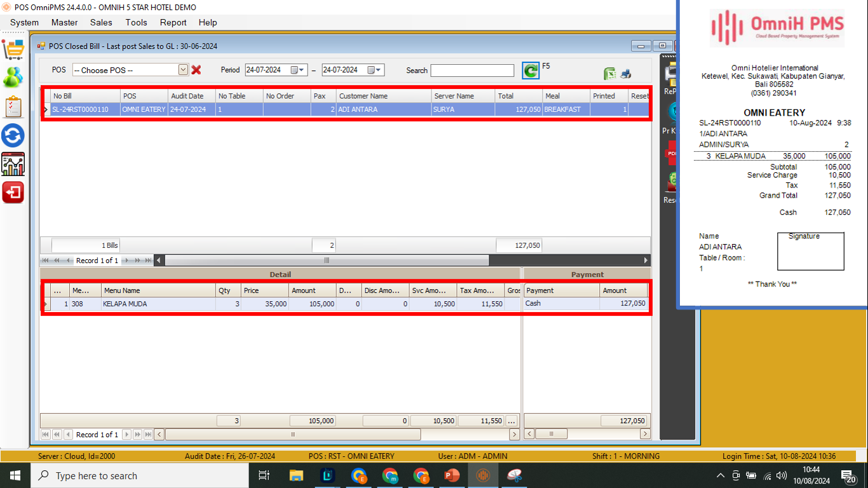Open the Help menu

[x=208, y=22]
